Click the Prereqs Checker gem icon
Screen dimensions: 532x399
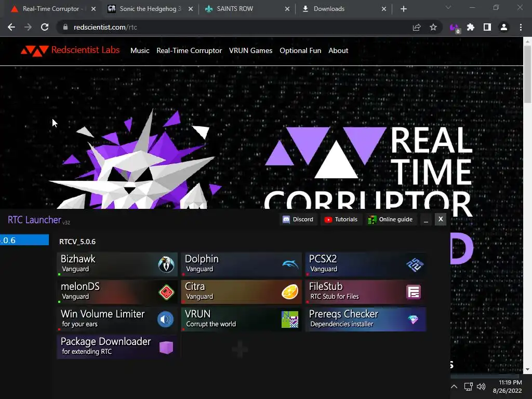pyautogui.click(x=413, y=320)
